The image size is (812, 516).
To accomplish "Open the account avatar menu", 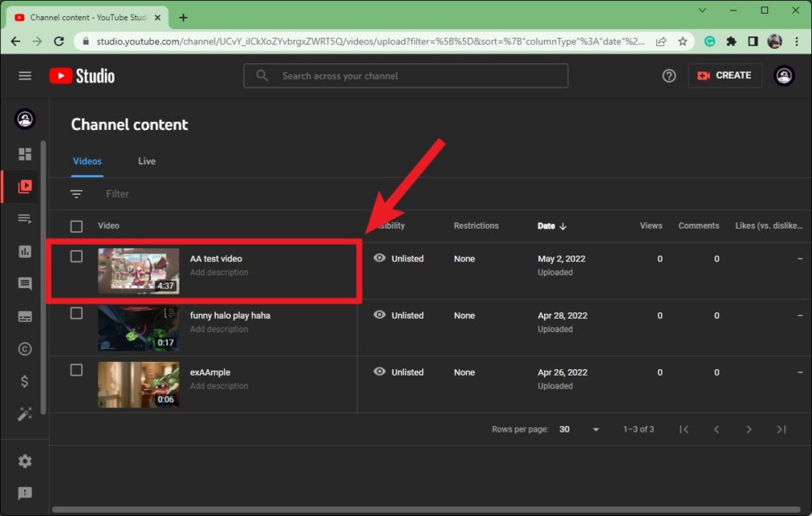I will tap(784, 75).
